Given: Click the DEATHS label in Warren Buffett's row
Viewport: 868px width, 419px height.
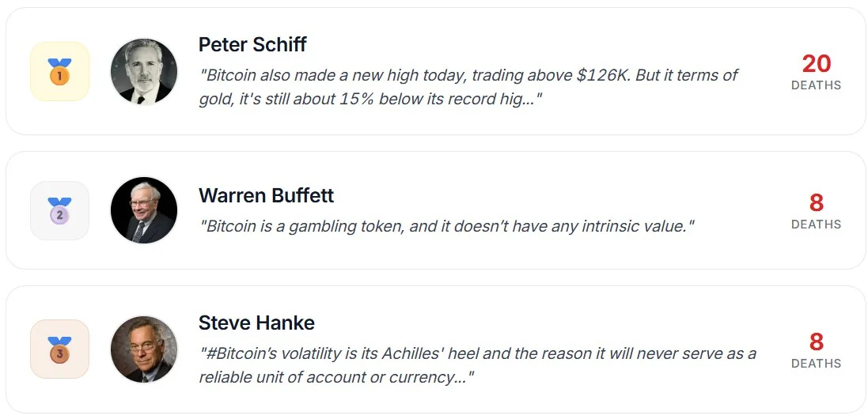Looking at the screenshot, I should point(816,225).
